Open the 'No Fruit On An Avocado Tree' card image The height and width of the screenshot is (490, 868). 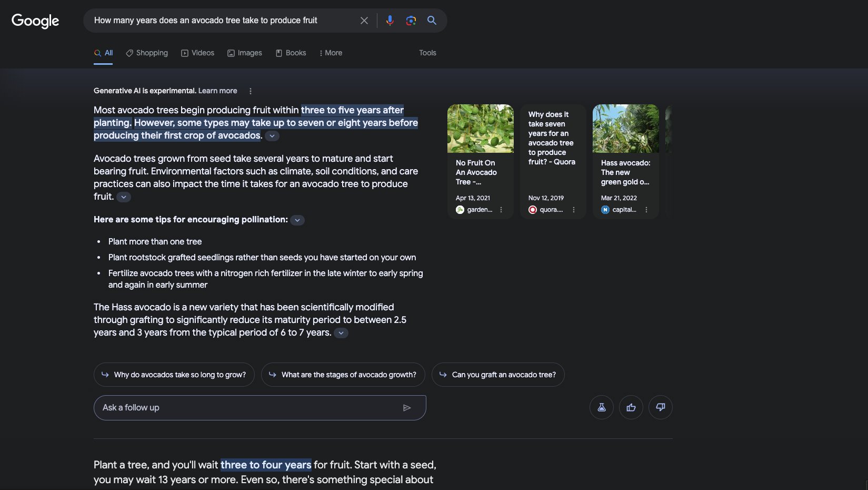pyautogui.click(x=481, y=129)
